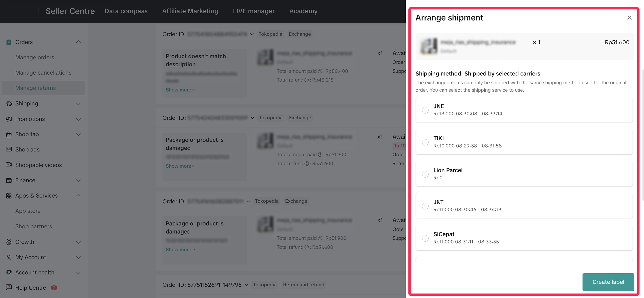This screenshot has height=298, width=644.
Task: Click the Shop ads AD icon
Action: pos(9,149)
